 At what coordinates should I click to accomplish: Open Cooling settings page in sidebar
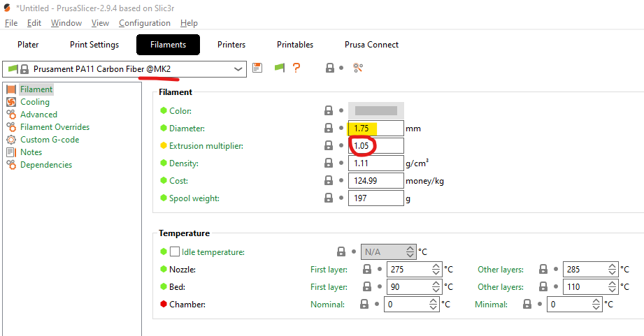[x=34, y=102]
